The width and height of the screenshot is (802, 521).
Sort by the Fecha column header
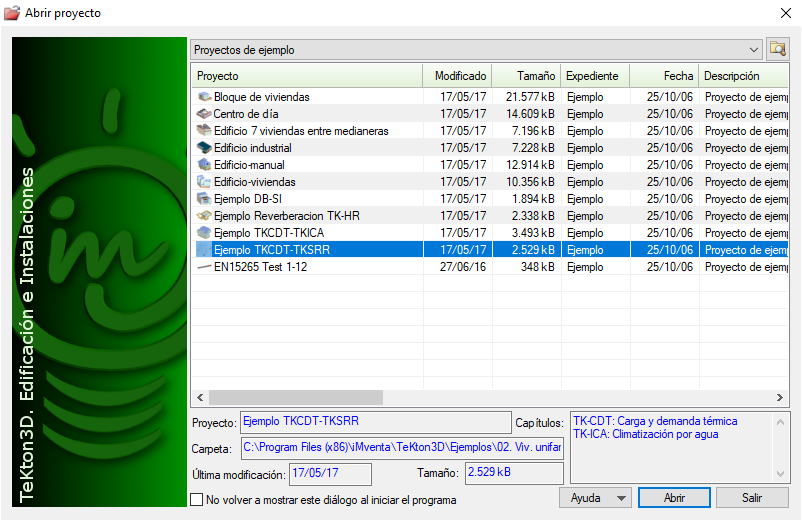pos(664,76)
